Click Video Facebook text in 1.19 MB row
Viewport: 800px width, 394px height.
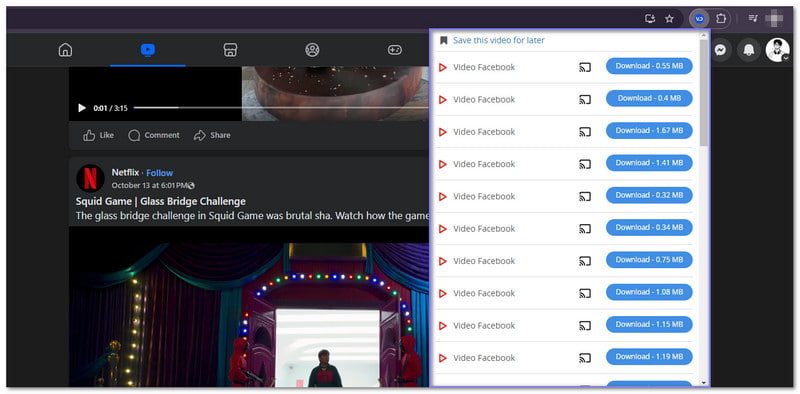pyautogui.click(x=484, y=358)
